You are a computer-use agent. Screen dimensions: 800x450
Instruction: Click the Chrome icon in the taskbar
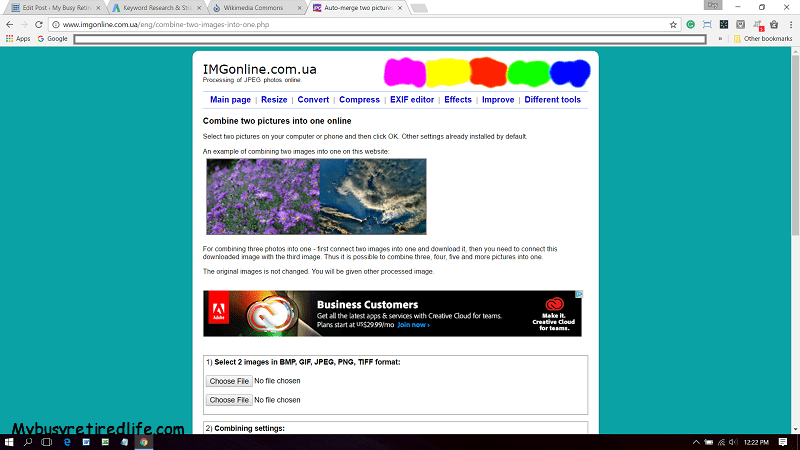tap(144, 441)
